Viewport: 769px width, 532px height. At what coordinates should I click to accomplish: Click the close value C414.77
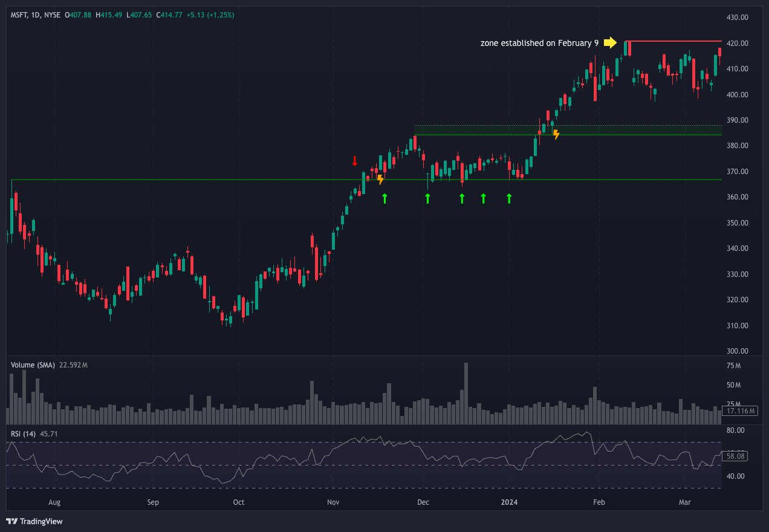170,15
